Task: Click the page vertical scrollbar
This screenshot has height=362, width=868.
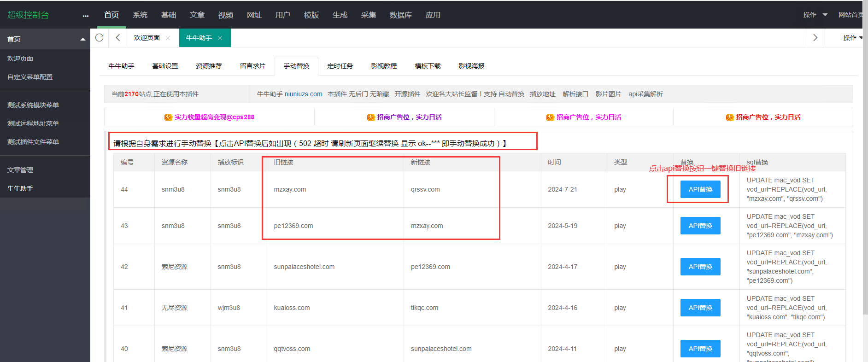Action: (865, 157)
